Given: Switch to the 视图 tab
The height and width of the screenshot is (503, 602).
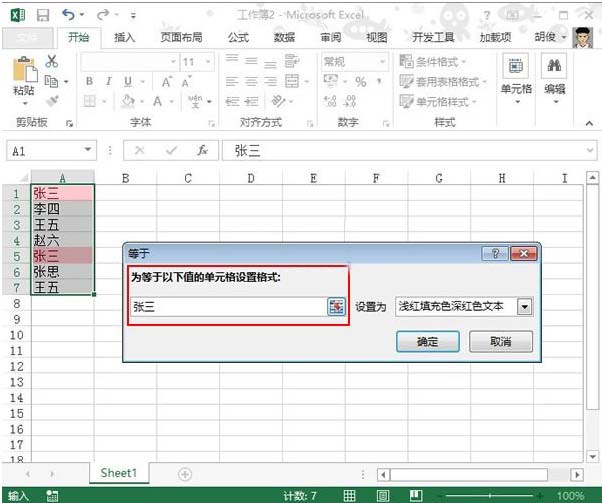Looking at the screenshot, I should 376,38.
